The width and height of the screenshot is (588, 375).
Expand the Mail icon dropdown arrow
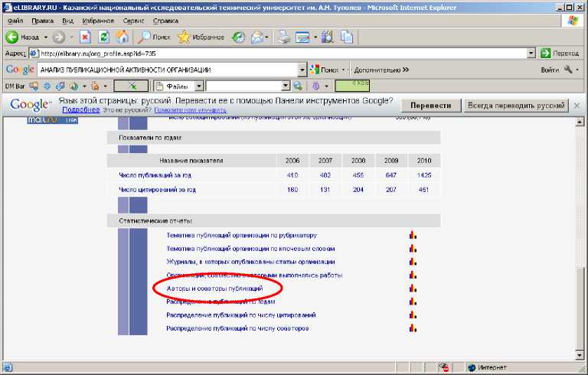266,37
